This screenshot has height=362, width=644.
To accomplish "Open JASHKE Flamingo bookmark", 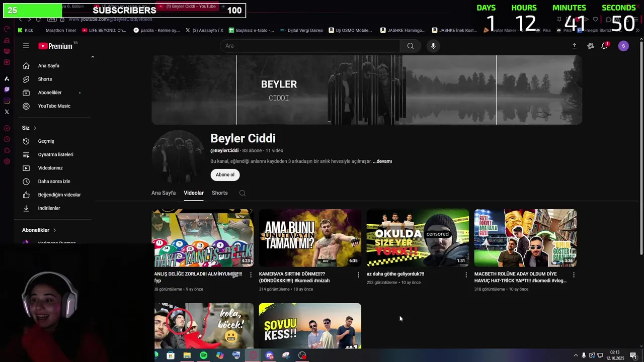I will click(x=403, y=30).
